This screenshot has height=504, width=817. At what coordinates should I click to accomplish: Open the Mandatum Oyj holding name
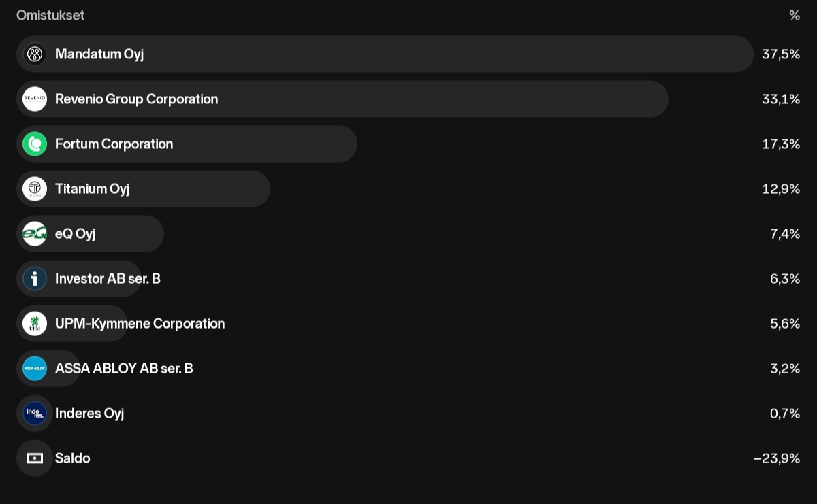point(99,54)
